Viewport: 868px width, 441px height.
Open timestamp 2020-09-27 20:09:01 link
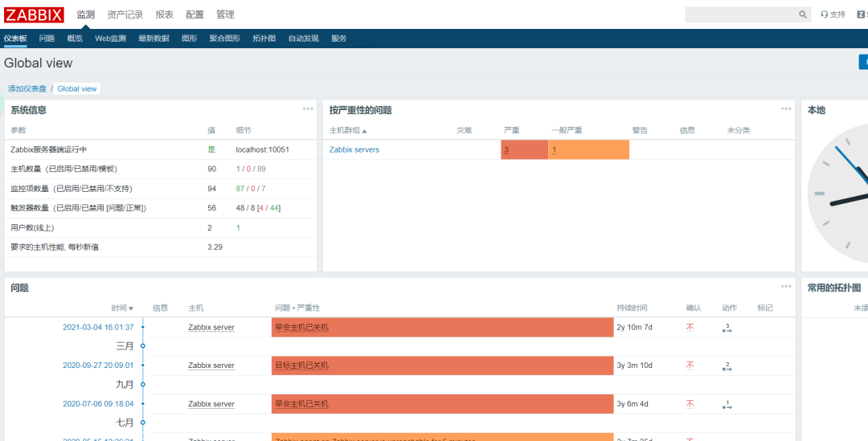tap(98, 365)
